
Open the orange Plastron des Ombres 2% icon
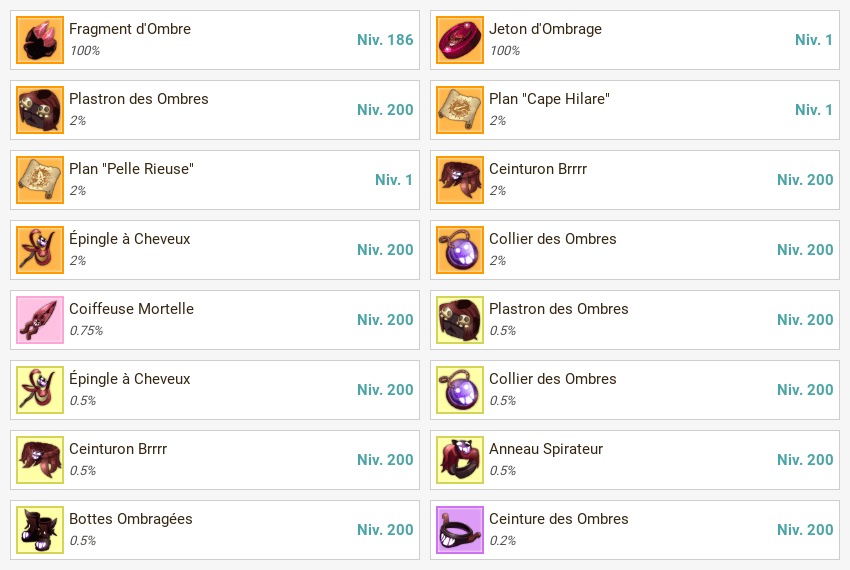coord(40,110)
